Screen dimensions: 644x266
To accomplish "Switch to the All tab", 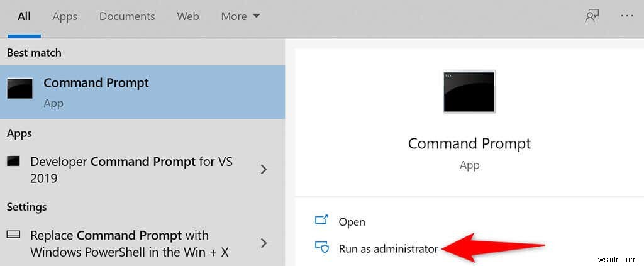I will tap(24, 16).
